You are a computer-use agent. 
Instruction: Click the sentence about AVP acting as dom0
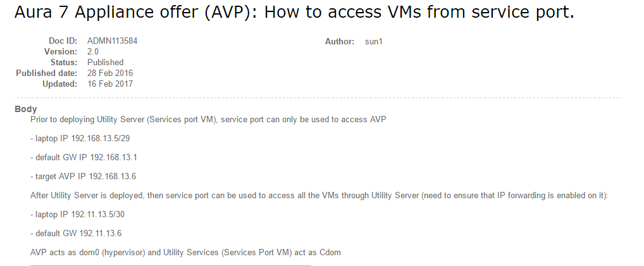pos(185,252)
